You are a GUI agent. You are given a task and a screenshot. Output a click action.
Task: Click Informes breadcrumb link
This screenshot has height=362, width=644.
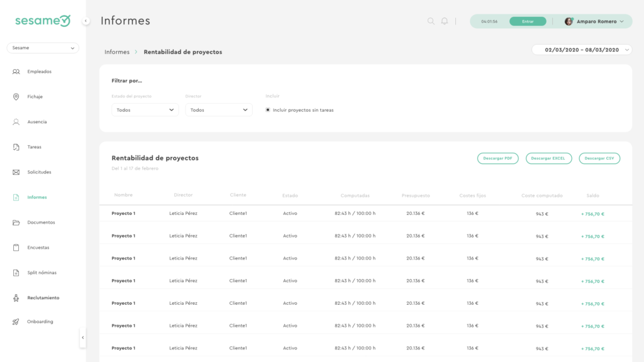click(x=117, y=52)
